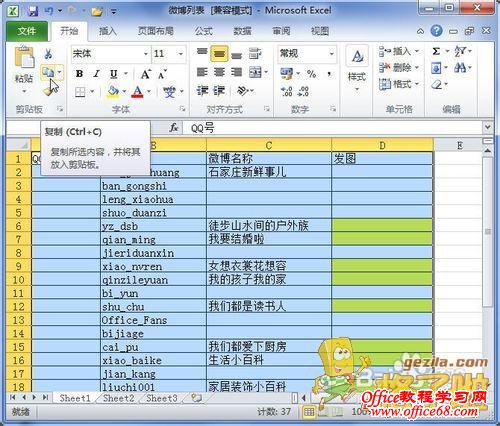Click the cell borders icon
This screenshot has width=500, height=426.
click(x=80, y=91)
